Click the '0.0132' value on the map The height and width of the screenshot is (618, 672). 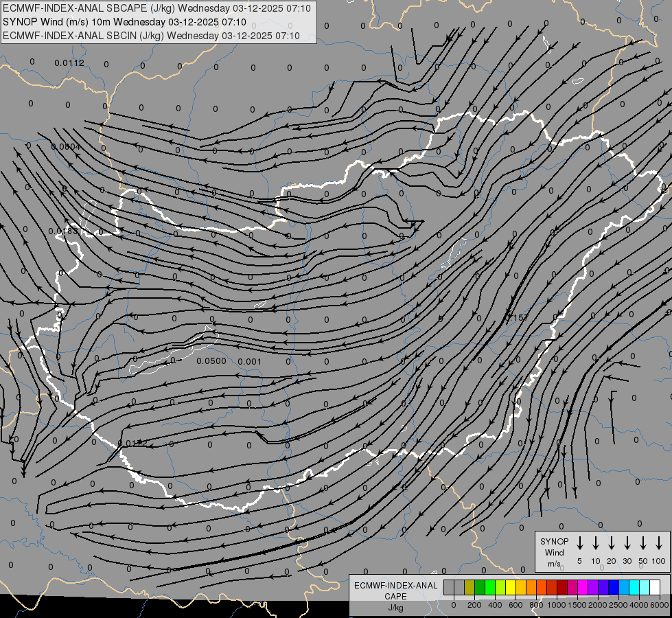pyautogui.click(x=132, y=443)
